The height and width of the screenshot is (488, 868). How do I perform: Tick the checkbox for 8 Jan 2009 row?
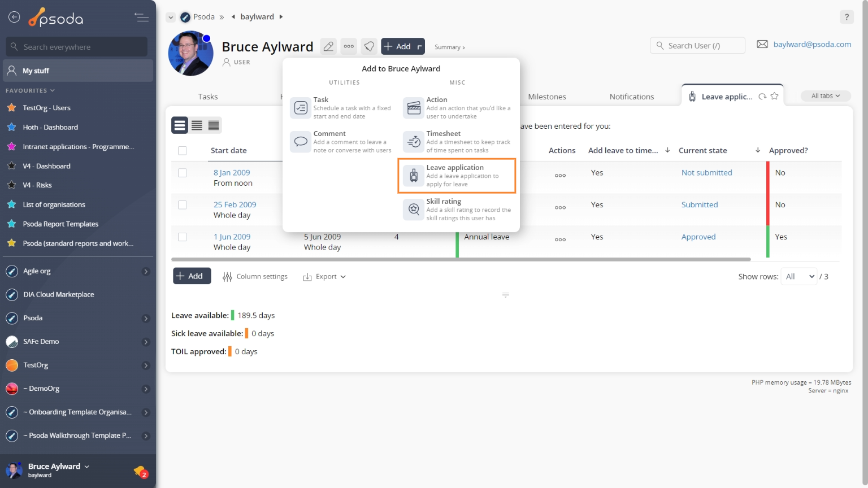182,173
